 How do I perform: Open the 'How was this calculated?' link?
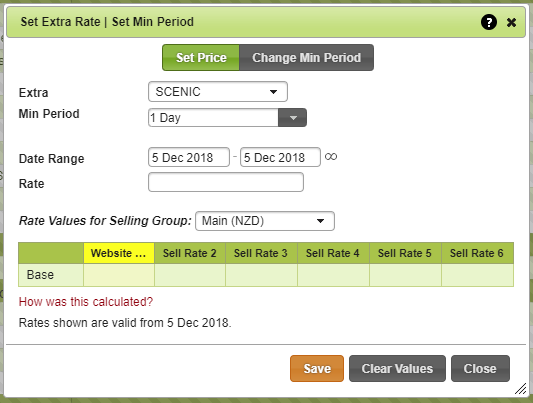pos(86,302)
